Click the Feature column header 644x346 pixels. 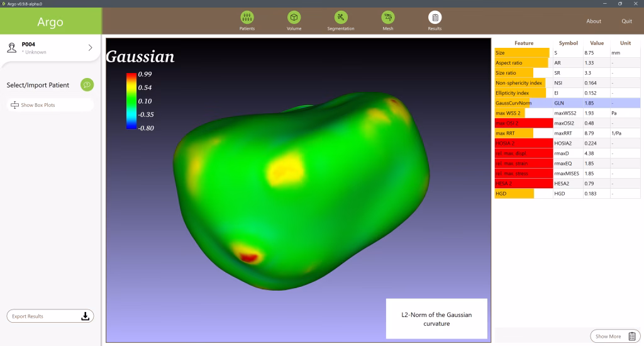(x=523, y=43)
